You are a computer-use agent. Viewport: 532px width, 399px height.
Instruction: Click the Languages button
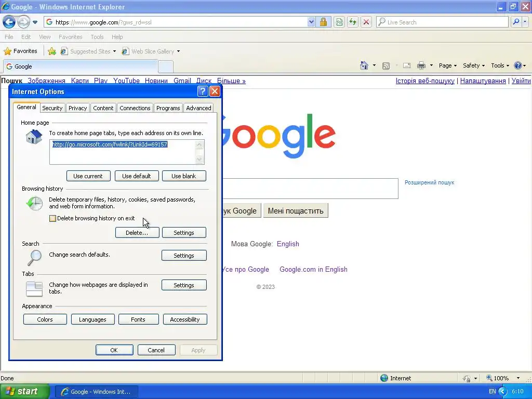pyautogui.click(x=92, y=320)
